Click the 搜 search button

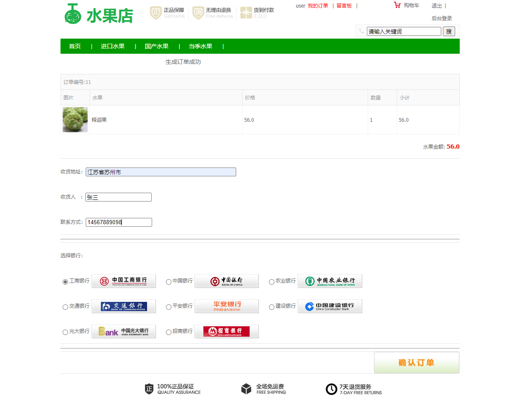pyautogui.click(x=449, y=31)
